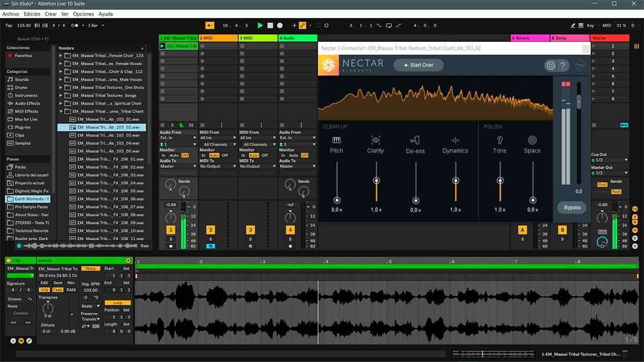
Task: Open Nectar settings gear icon
Action: click(x=550, y=65)
